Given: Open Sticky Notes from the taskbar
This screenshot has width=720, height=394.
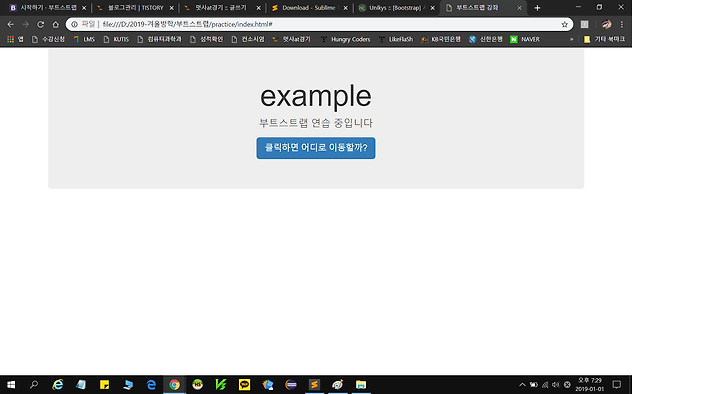Looking at the screenshot, I should click(105, 384).
